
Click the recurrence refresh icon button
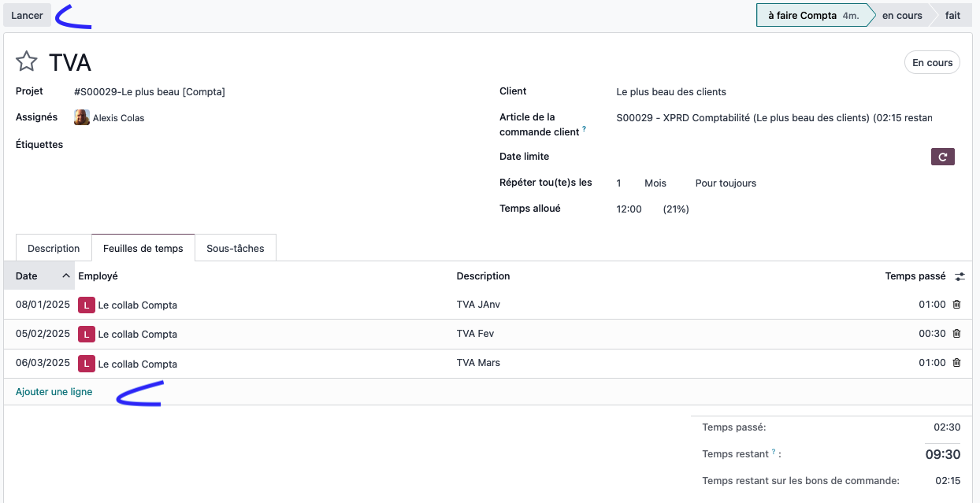943,157
